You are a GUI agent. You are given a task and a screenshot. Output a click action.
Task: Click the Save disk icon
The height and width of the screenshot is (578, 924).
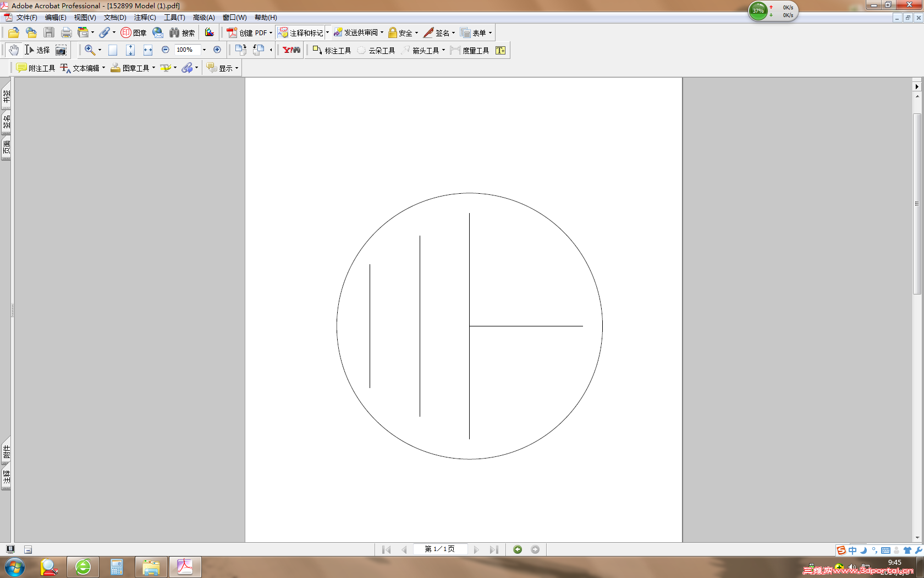49,32
